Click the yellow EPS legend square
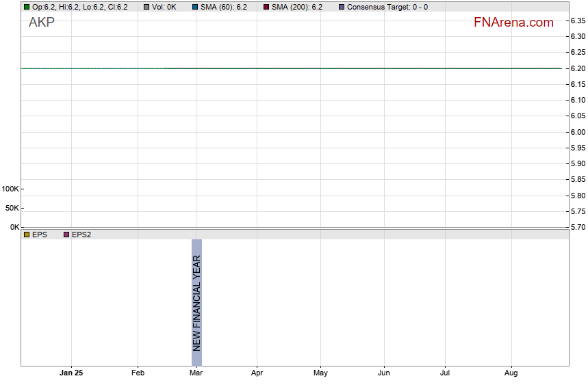Screen dimensions: 588x387 (27, 235)
